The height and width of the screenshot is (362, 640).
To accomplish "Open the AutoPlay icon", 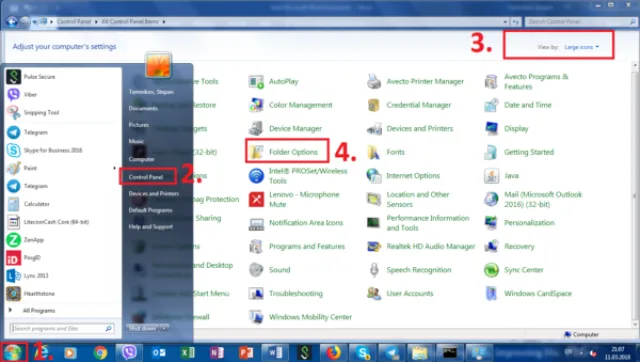I will point(256,82).
